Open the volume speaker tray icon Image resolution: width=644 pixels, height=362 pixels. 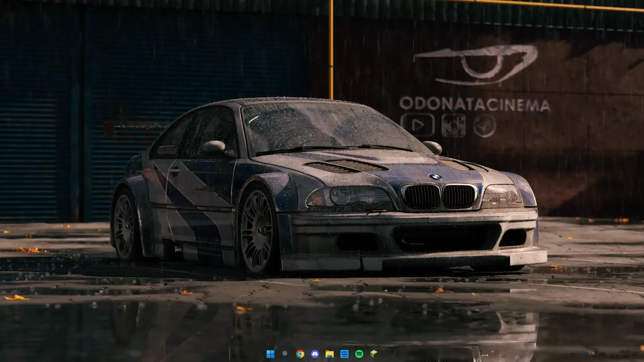point(602,354)
